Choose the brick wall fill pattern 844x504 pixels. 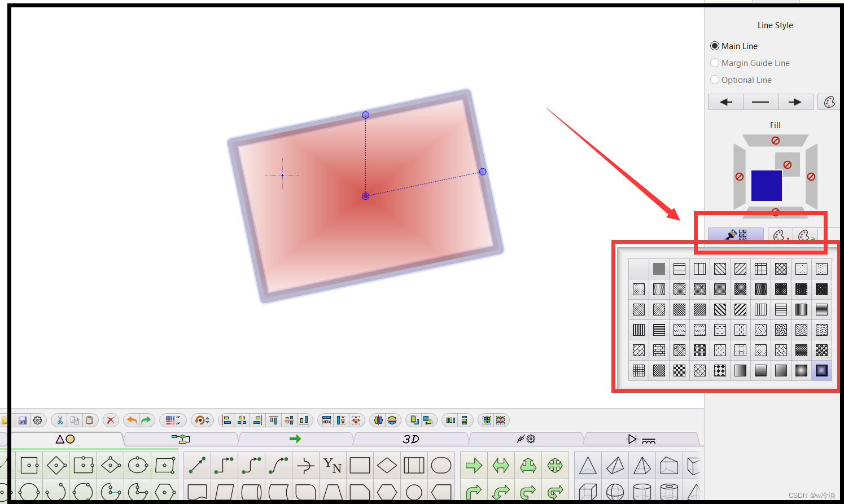click(x=659, y=350)
